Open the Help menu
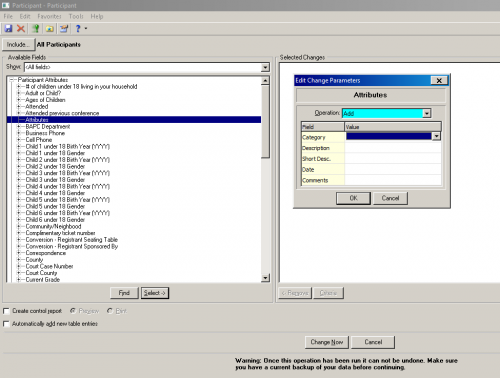The width and height of the screenshot is (500, 378). tap(97, 16)
